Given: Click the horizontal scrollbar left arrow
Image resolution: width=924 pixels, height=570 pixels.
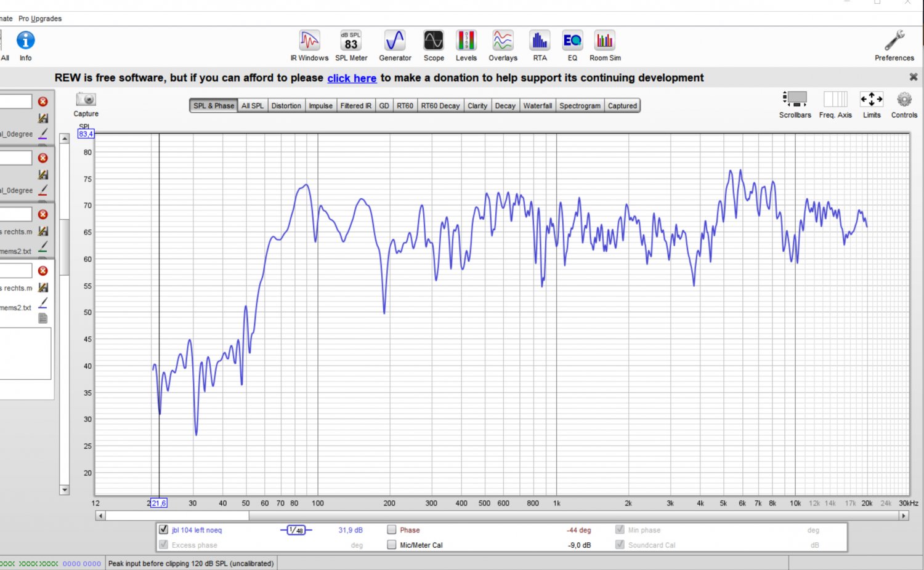Looking at the screenshot, I should pyautogui.click(x=100, y=516).
